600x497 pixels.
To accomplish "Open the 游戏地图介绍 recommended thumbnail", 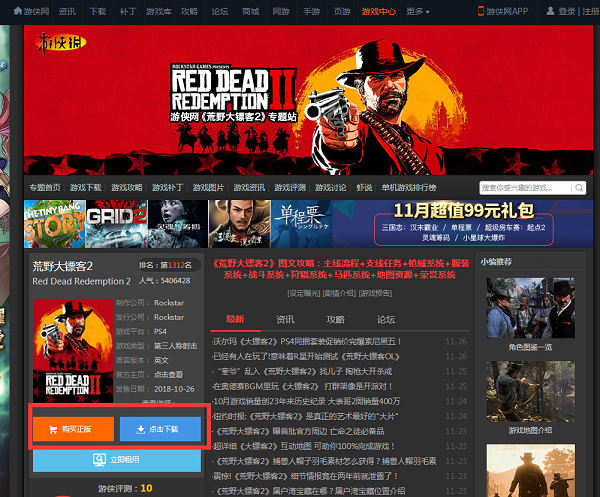I will pos(530,391).
